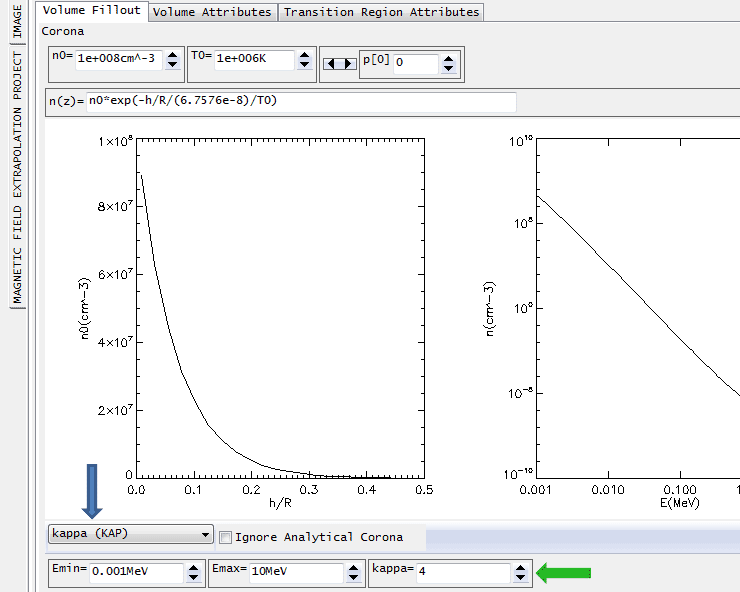Click the p[0] input field
This screenshot has width=740, height=592.
click(416, 63)
